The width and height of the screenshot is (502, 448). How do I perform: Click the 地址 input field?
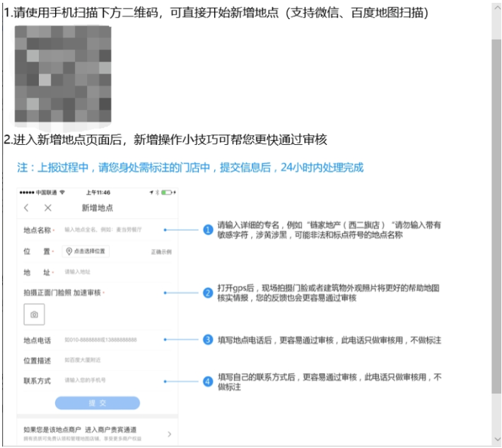pos(78,272)
